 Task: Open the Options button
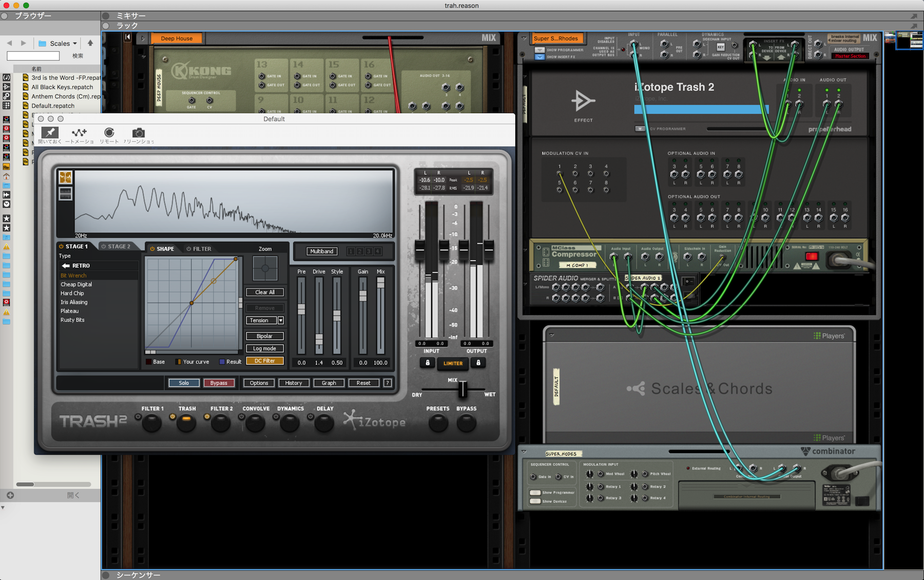259,383
